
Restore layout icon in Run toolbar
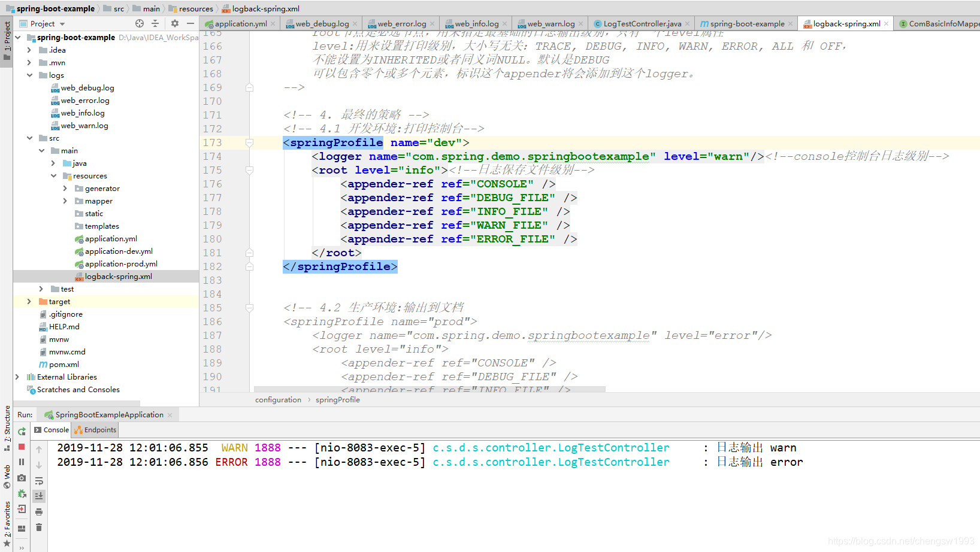click(22, 528)
